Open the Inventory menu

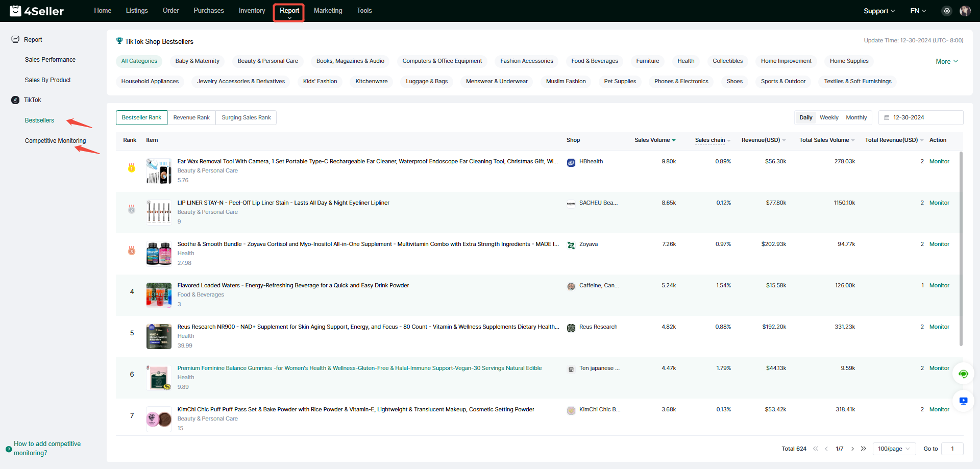[252, 10]
